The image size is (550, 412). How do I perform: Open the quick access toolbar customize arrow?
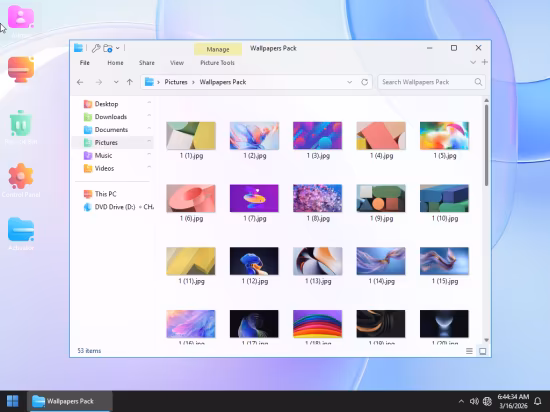118,48
